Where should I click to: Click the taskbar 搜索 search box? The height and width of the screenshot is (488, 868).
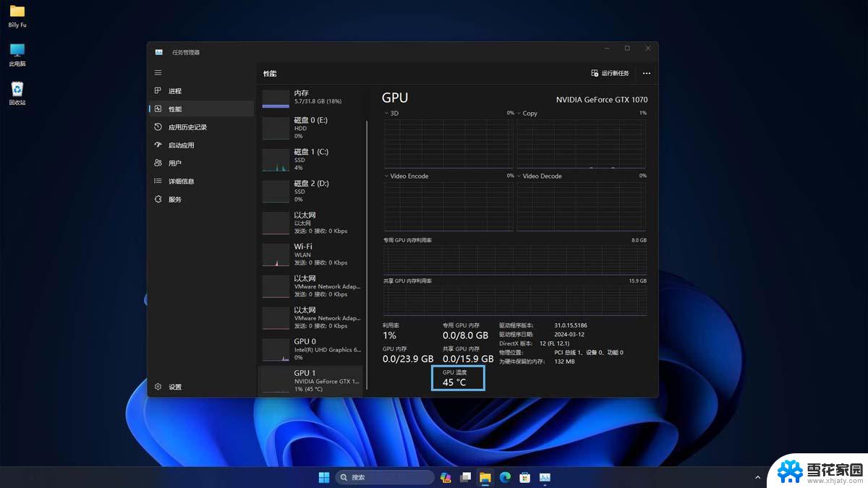click(x=385, y=477)
